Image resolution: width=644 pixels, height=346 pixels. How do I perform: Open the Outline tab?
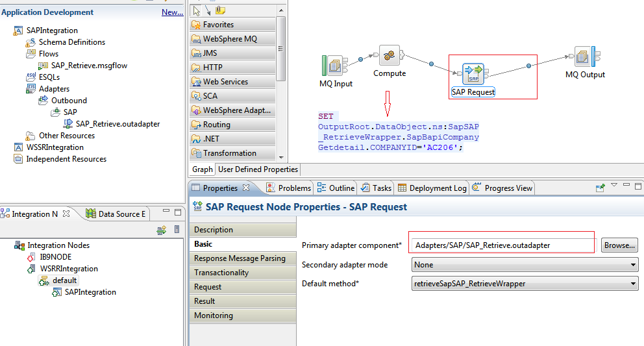336,188
